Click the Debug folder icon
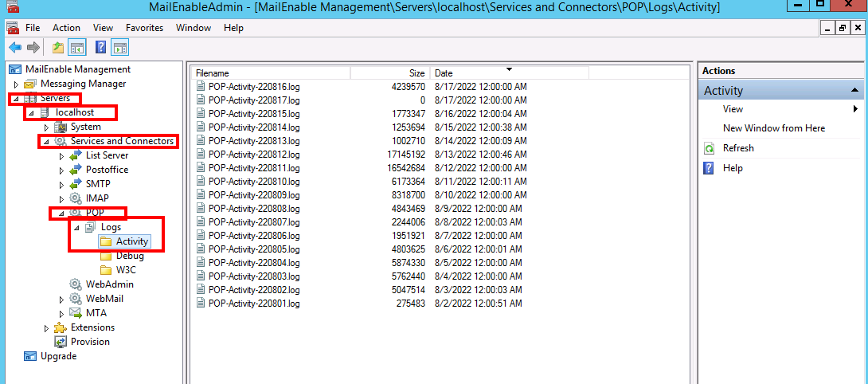 pyautogui.click(x=106, y=256)
